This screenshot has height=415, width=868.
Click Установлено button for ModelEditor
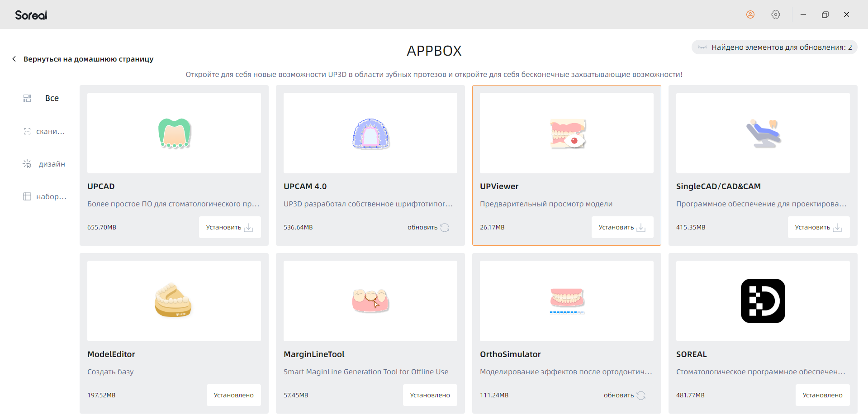[234, 395]
